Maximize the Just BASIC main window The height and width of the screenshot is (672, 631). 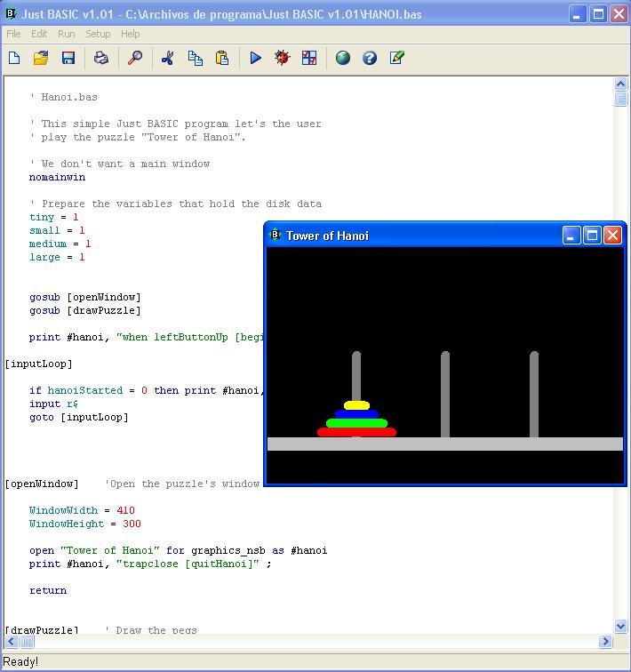click(x=598, y=14)
